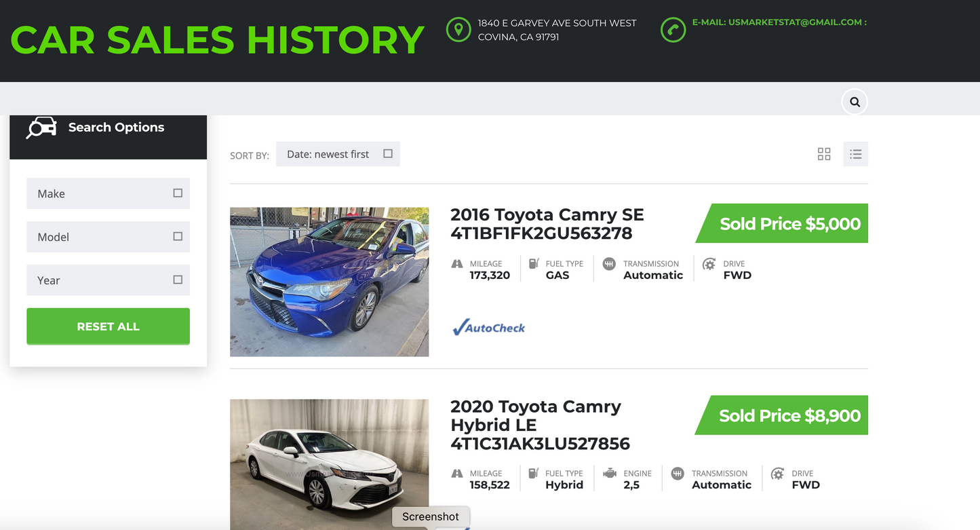Open the 2020 Toyota Camry Hybrid LE listing

(x=540, y=425)
